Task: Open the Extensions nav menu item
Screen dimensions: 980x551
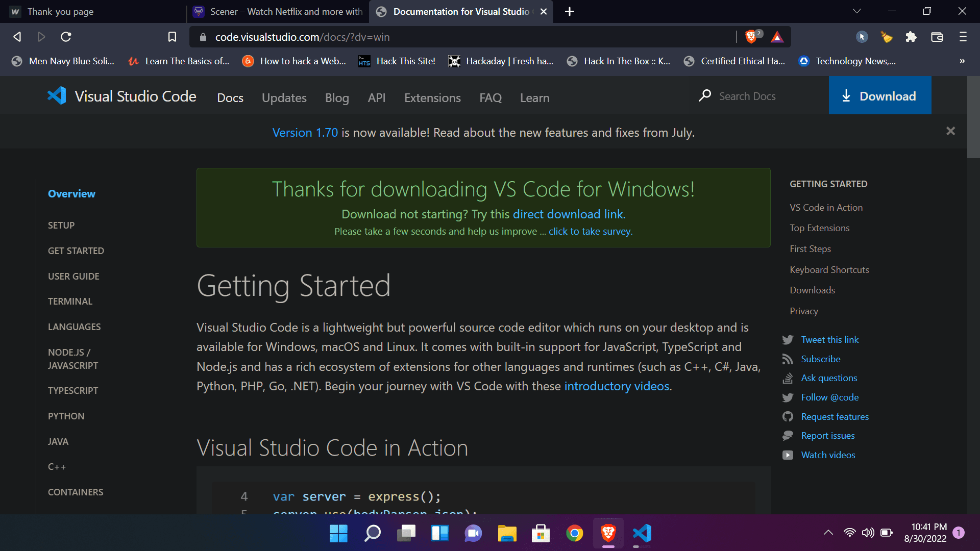Action: point(432,98)
